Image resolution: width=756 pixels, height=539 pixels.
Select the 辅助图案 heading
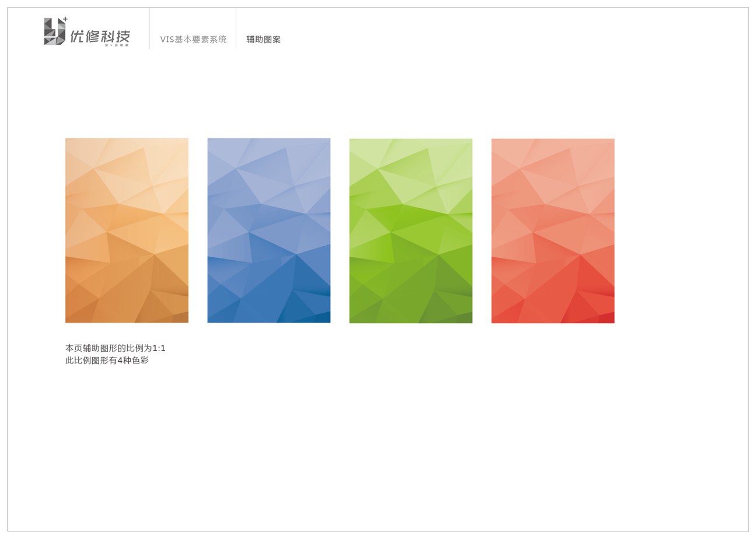(x=263, y=40)
